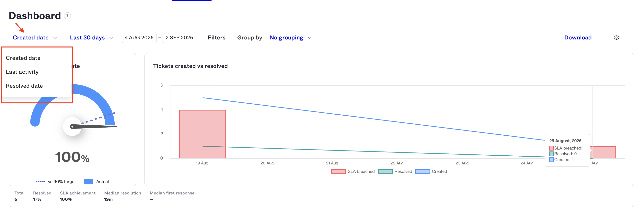Choose Last activity from the menu
Image resolution: width=644 pixels, height=208 pixels.
[22, 72]
